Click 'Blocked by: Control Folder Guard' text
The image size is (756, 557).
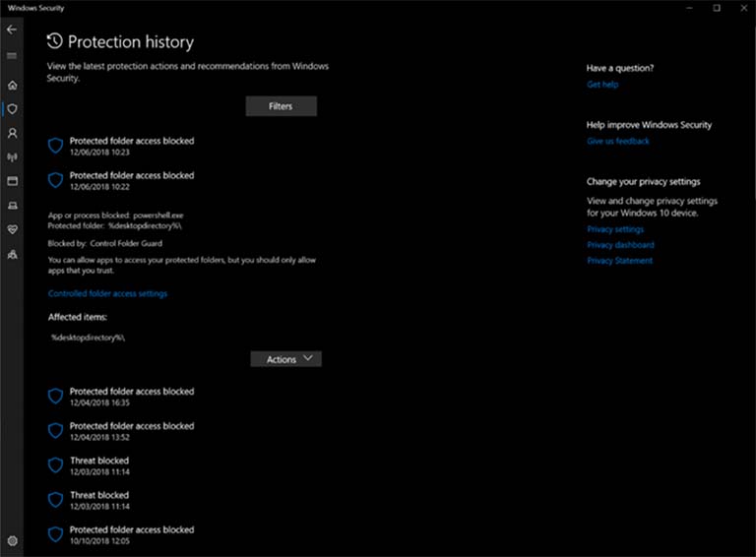click(x=105, y=243)
